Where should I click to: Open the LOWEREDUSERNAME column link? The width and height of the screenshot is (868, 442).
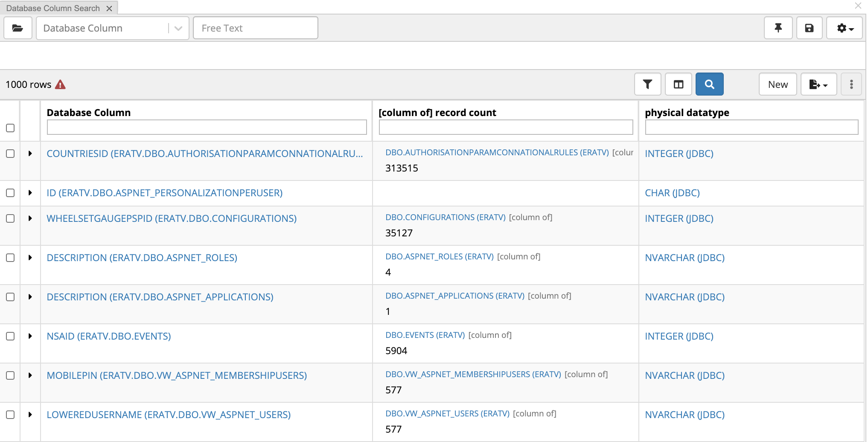169,415
